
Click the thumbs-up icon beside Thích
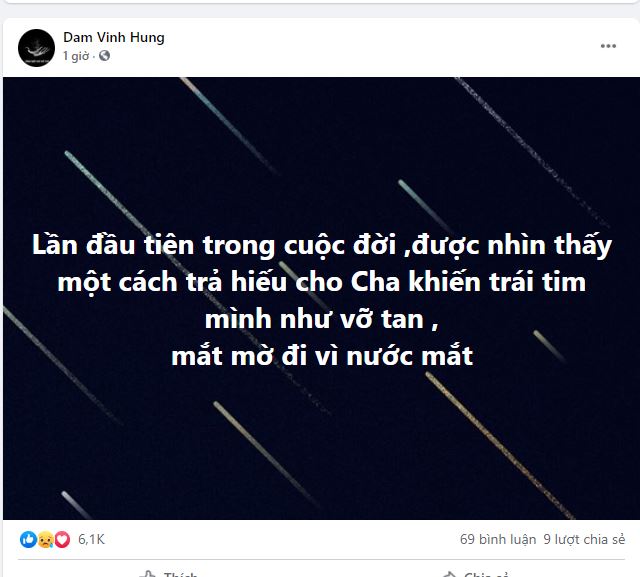148,574
